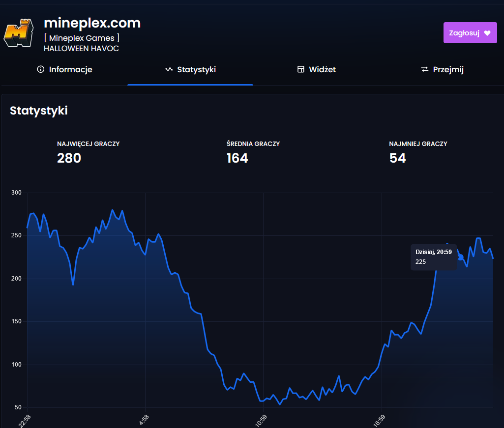504x428 pixels.
Task: Click the Średnia graczy value 164
Action: click(x=237, y=158)
